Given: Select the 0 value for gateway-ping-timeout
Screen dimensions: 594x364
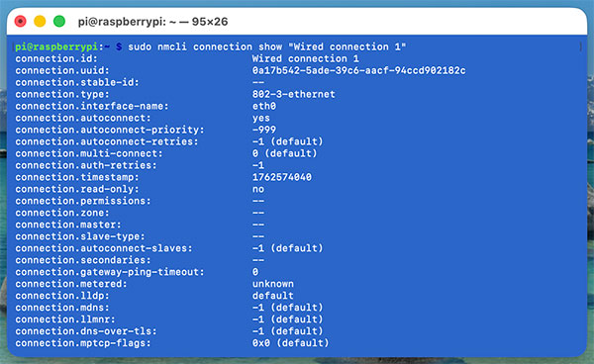Looking at the screenshot, I should click(255, 272).
